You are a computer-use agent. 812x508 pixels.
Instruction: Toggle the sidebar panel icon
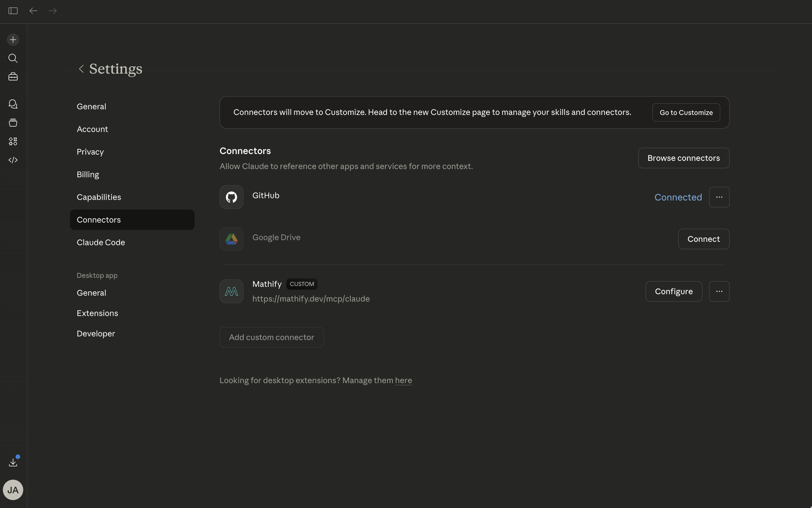[13, 11]
